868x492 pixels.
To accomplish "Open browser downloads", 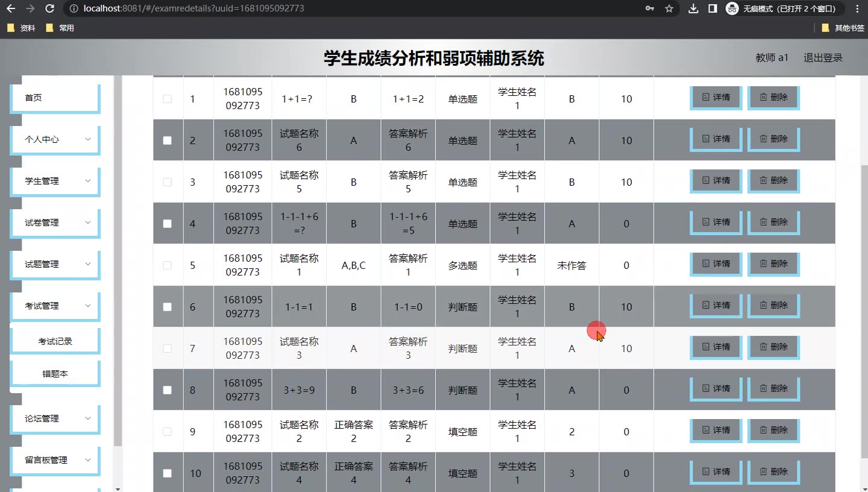I will [x=693, y=8].
